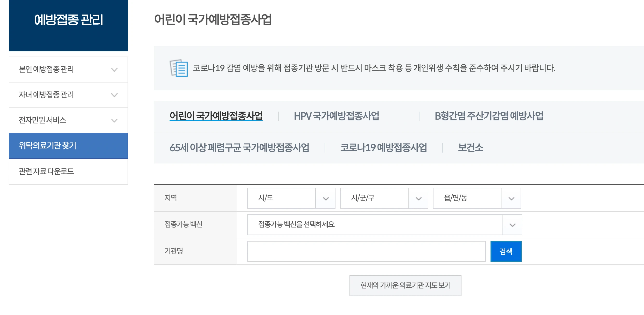Screen dimensions: 644x315
Task: Switch to 보건소 tab
Action: 470,148
